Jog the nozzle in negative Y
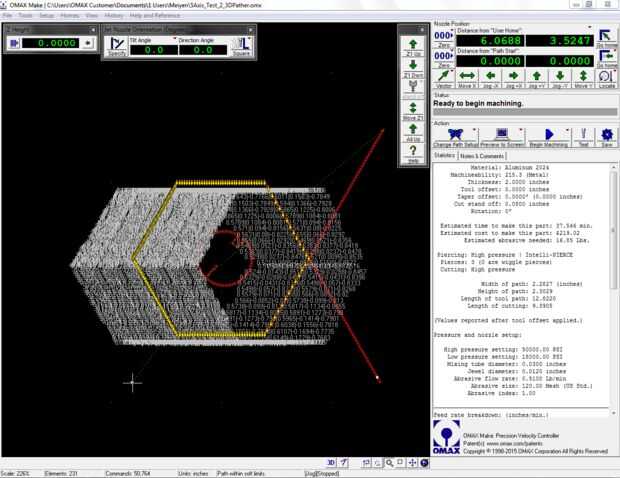This screenshot has width=620, height=478. [x=560, y=79]
